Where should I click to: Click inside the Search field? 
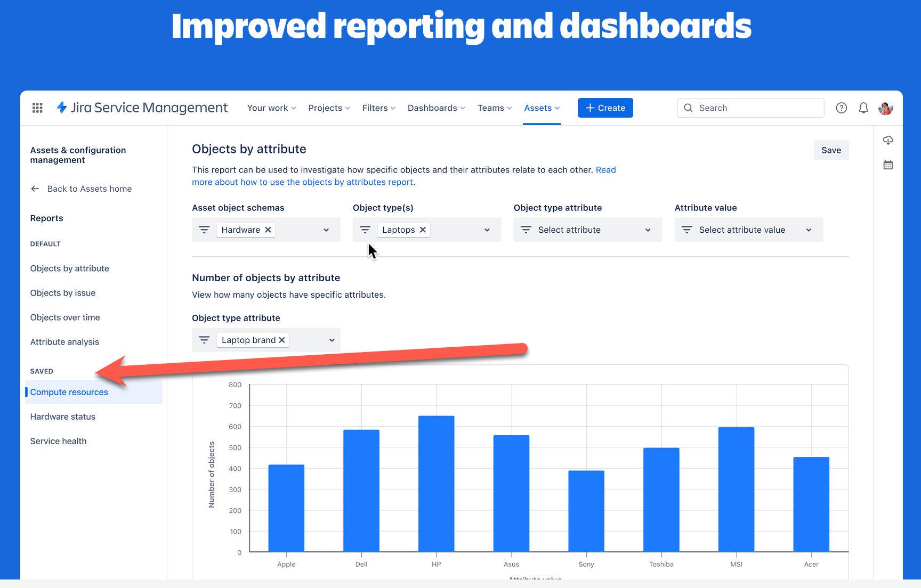pyautogui.click(x=750, y=108)
